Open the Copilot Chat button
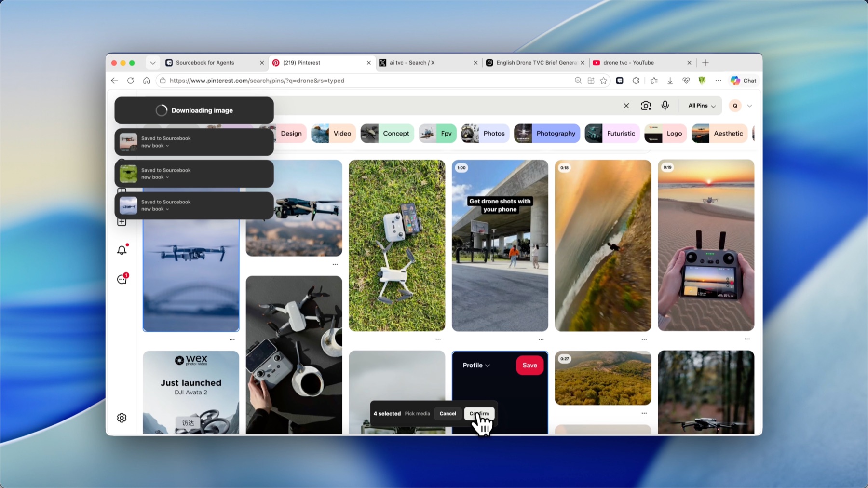 [x=743, y=81]
